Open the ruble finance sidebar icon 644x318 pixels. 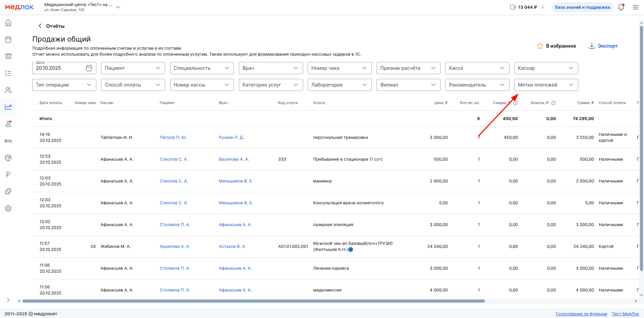8,174
